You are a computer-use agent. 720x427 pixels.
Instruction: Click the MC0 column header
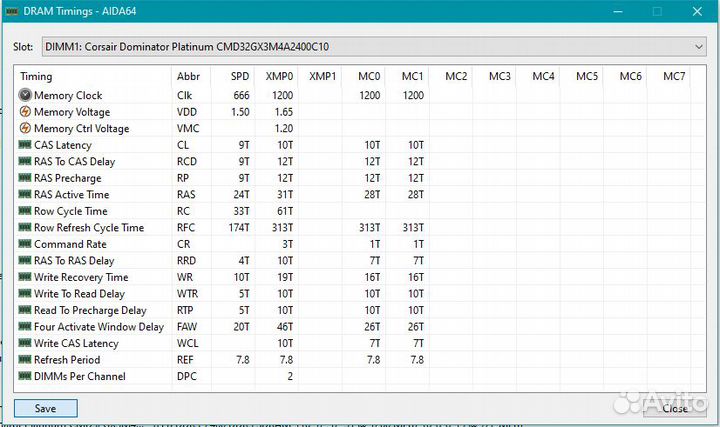[x=368, y=76]
